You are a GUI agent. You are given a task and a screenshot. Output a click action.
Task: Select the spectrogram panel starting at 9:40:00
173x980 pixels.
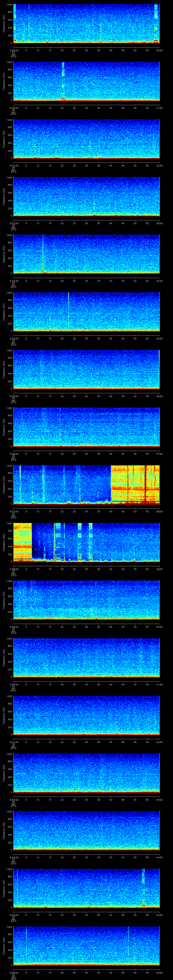click(86, 658)
